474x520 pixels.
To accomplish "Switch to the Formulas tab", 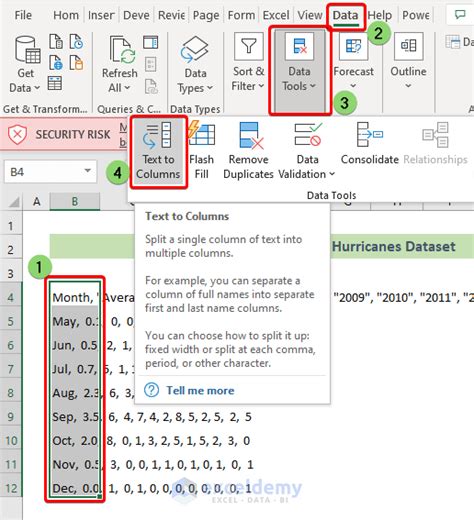I will coord(241,15).
